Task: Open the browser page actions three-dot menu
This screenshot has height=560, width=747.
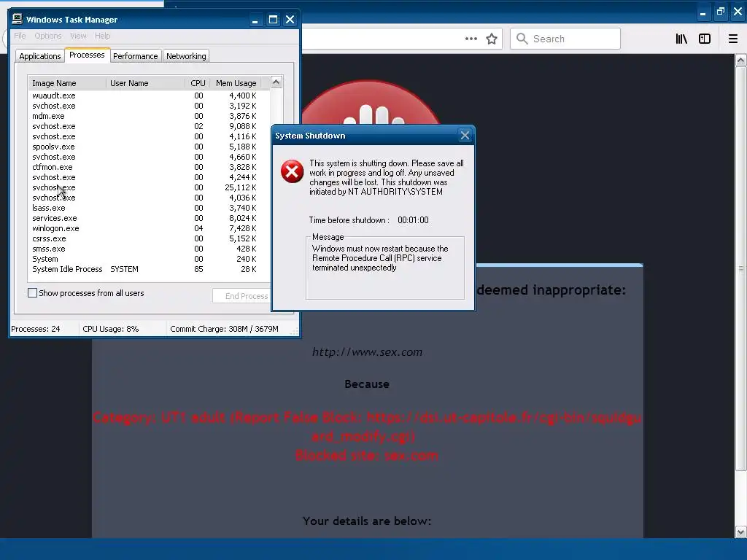Action: click(471, 39)
